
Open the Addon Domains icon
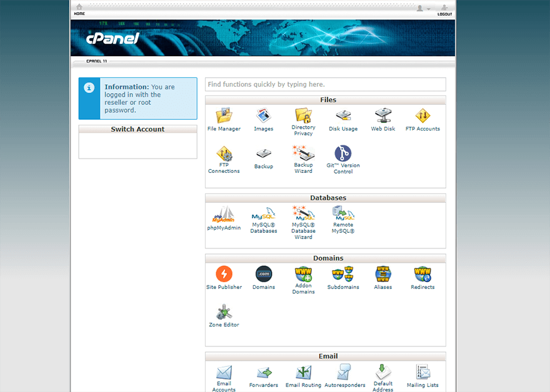303,274
